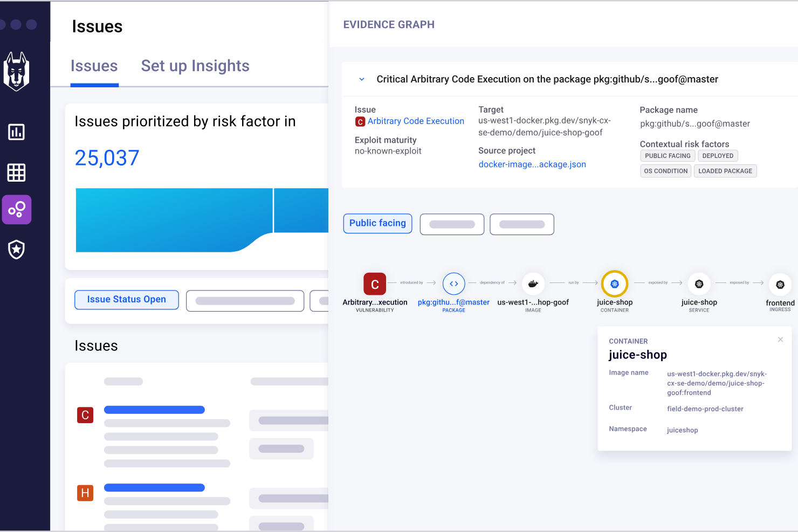798x532 pixels.
Task: Click the 25,037 issues count
Action: click(107, 158)
